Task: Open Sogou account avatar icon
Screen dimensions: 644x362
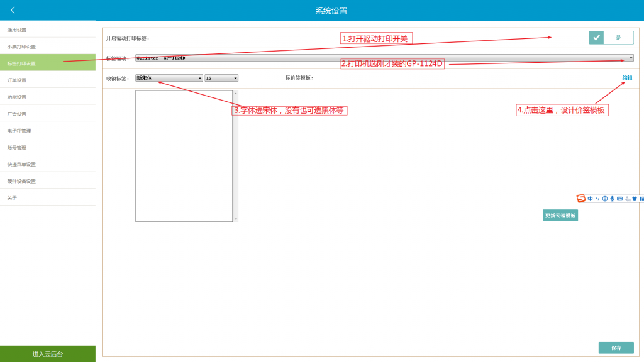Action: click(628, 199)
